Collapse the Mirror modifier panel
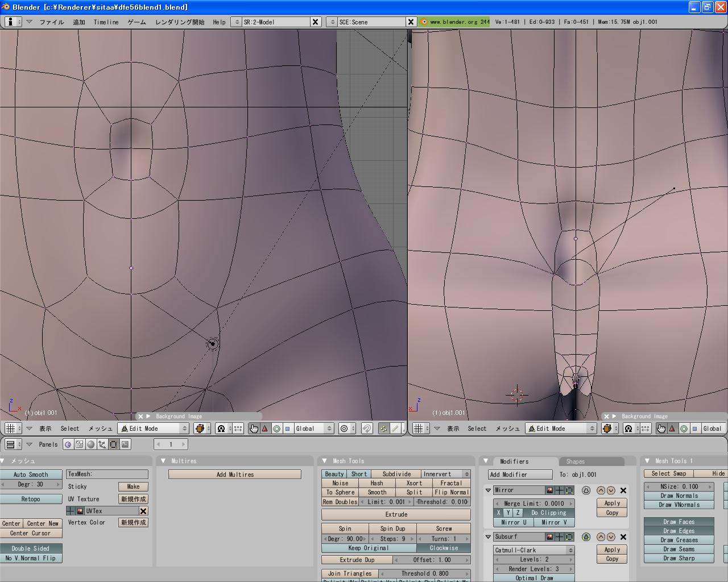 tap(489, 490)
